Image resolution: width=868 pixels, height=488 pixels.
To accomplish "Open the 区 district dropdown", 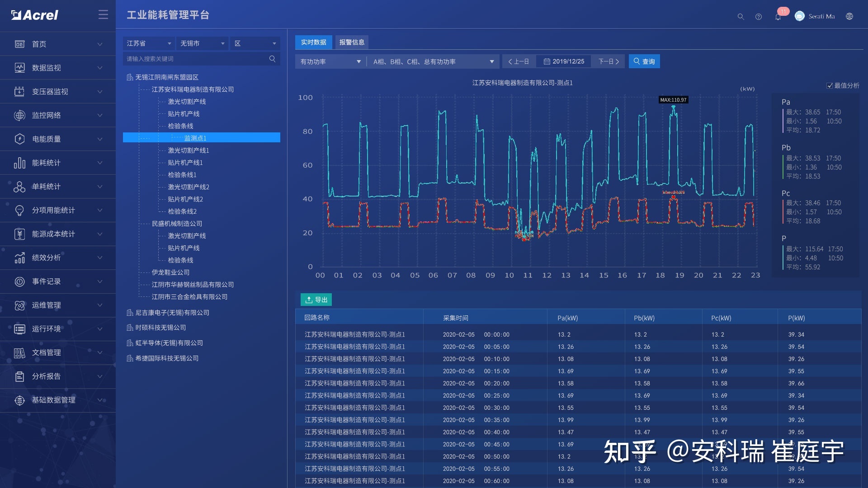I will pyautogui.click(x=255, y=43).
